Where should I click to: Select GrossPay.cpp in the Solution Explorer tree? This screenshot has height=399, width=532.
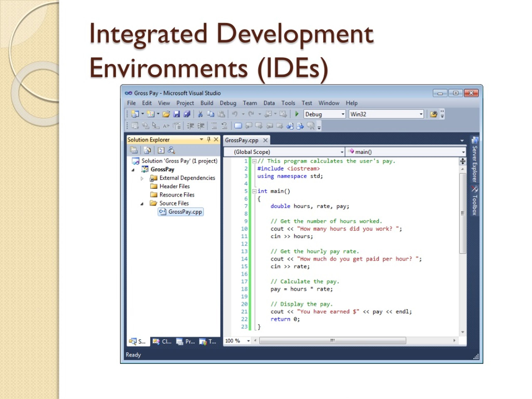tap(181, 212)
